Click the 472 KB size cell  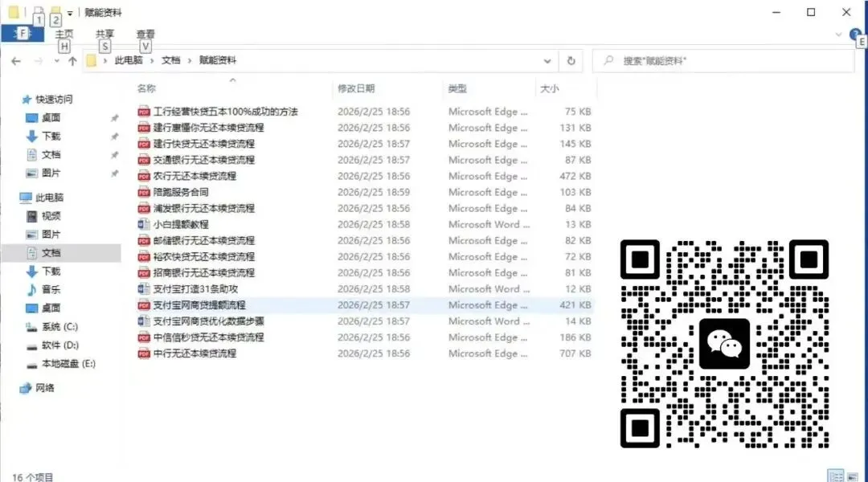(575, 176)
